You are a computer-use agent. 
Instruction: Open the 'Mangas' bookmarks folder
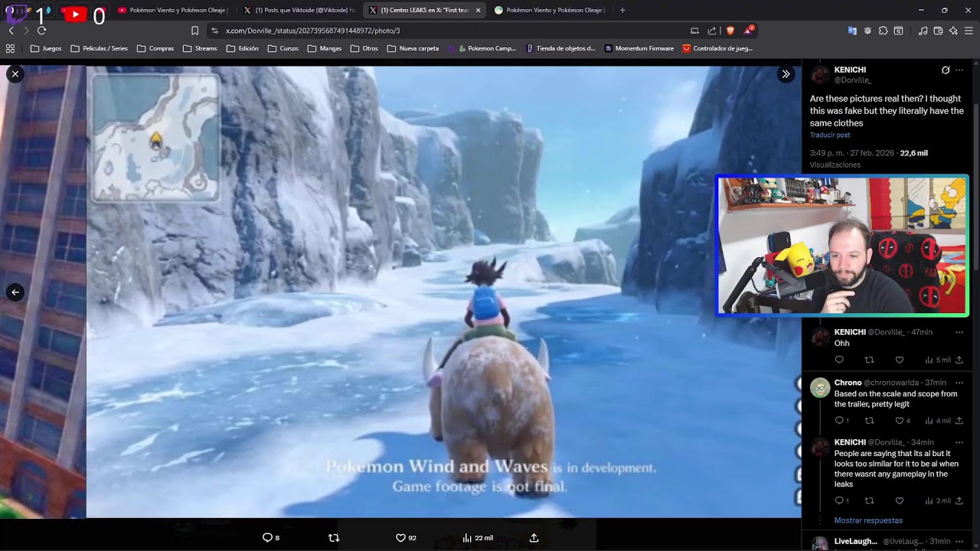coord(324,48)
